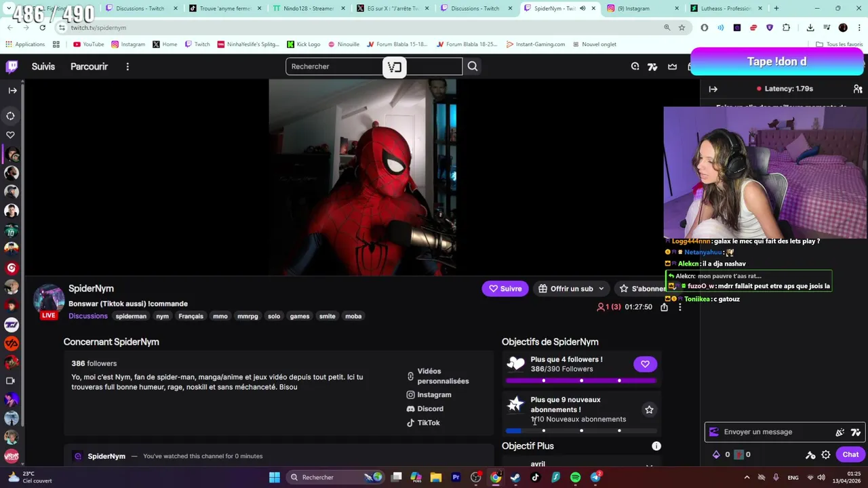Click the followers goal progress bar
868x488 pixels.
(x=581, y=380)
